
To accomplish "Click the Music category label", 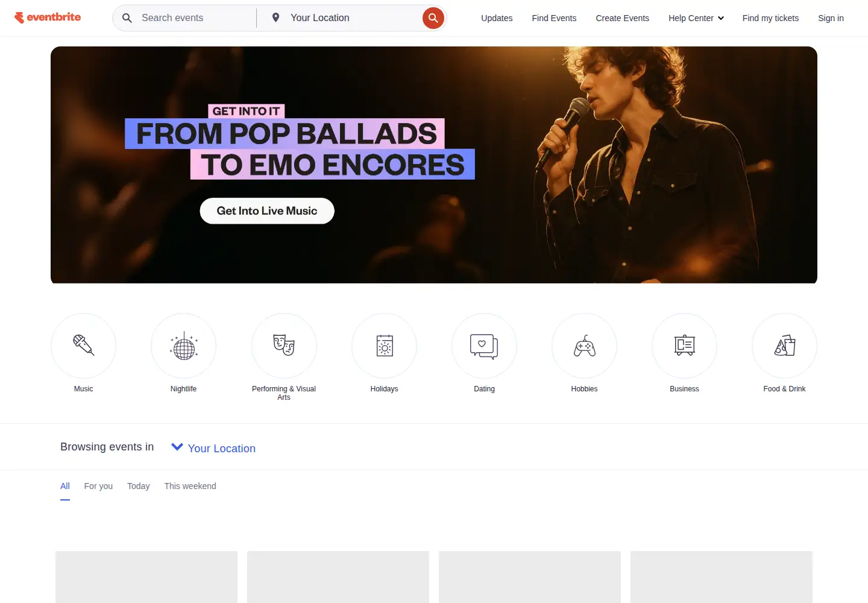I will click(x=84, y=389).
